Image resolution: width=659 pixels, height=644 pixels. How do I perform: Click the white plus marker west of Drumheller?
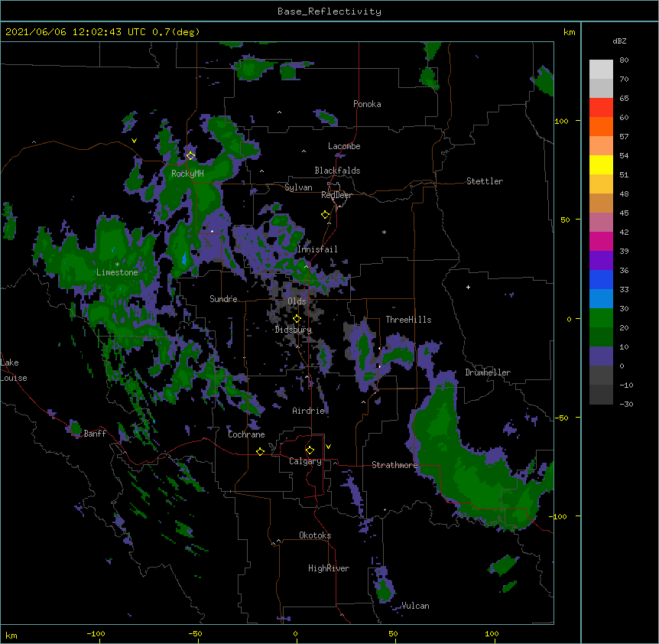[468, 287]
